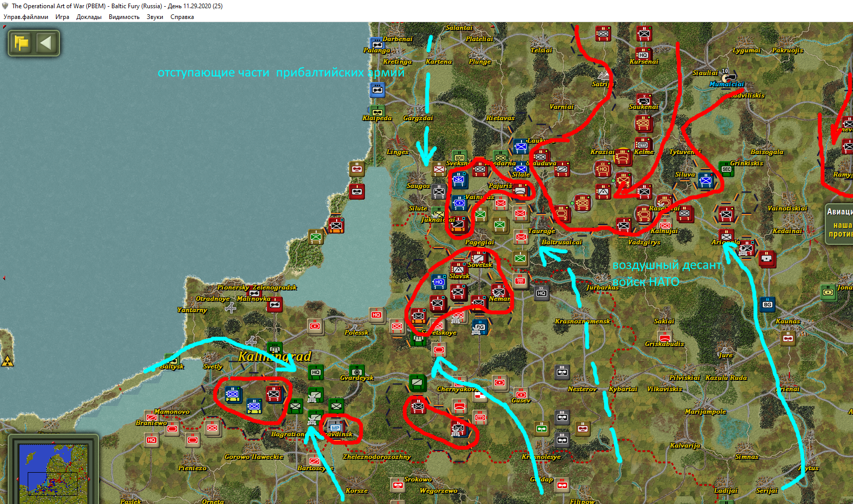Select the tan HQ unit above Polessk
This screenshot has height=504, width=853.
click(377, 315)
